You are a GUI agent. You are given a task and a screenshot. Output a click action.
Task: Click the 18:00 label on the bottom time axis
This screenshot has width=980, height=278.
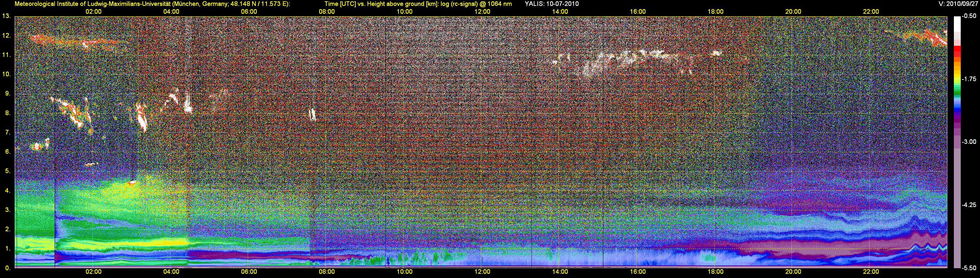[x=716, y=272]
